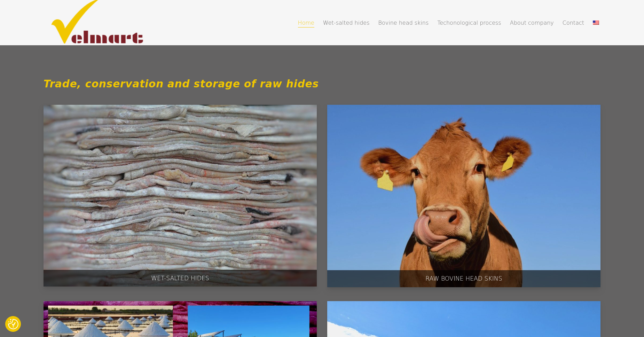Go to the Contact page
The width and height of the screenshot is (644, 337).
(x=573, y=23)
